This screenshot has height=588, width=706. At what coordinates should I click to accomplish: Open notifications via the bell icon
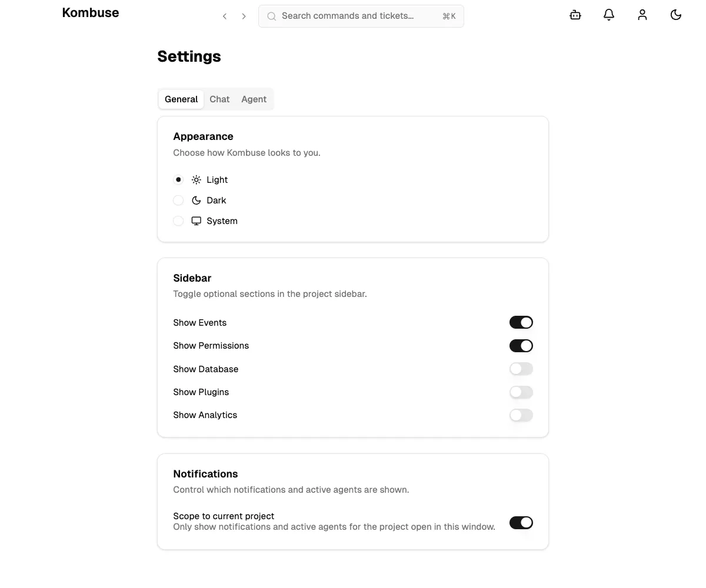click(609, 15)
